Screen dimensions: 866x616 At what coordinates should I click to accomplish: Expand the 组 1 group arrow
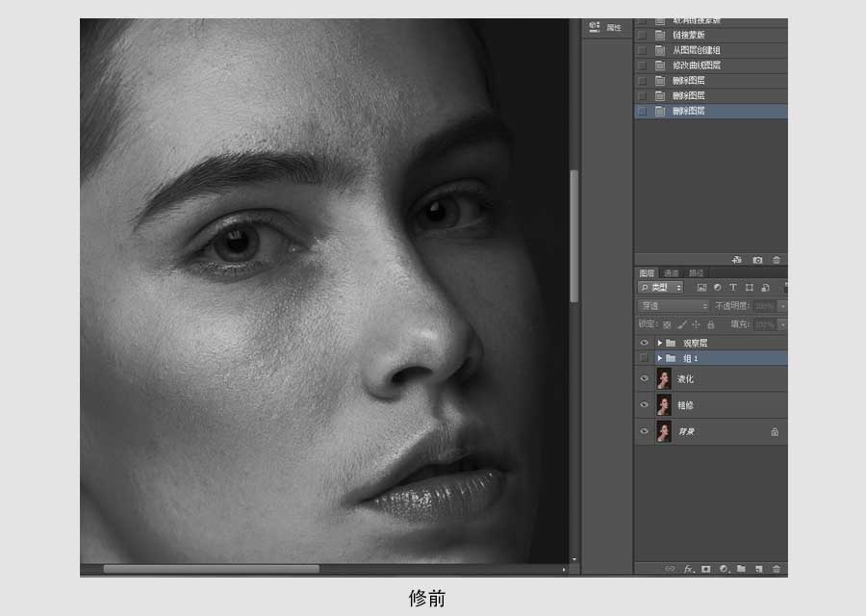(659, 358)
